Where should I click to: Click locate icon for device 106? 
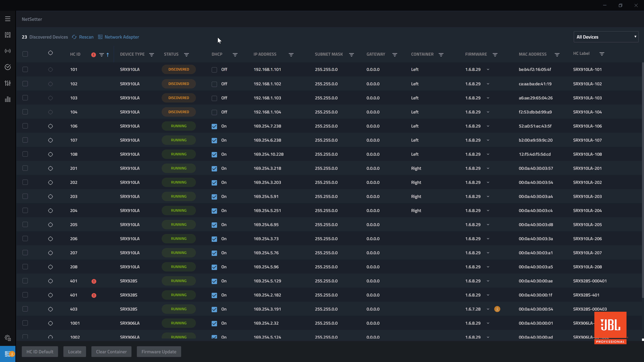tap(50, 126)
